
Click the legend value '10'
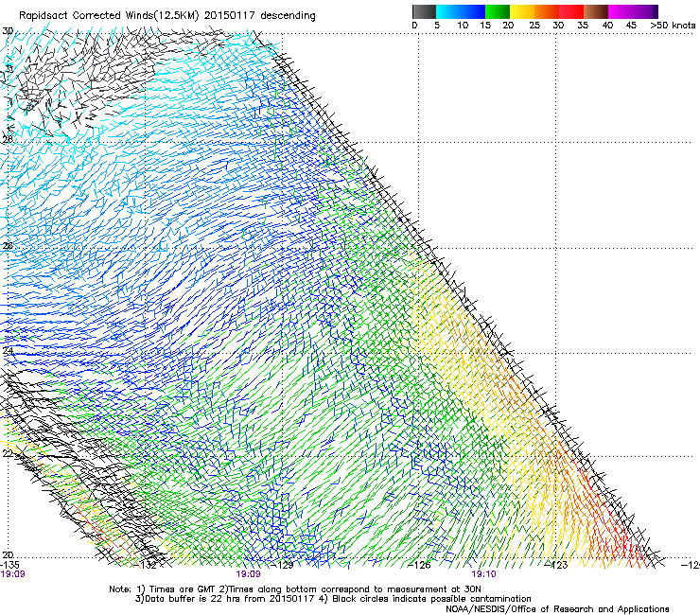463,26
